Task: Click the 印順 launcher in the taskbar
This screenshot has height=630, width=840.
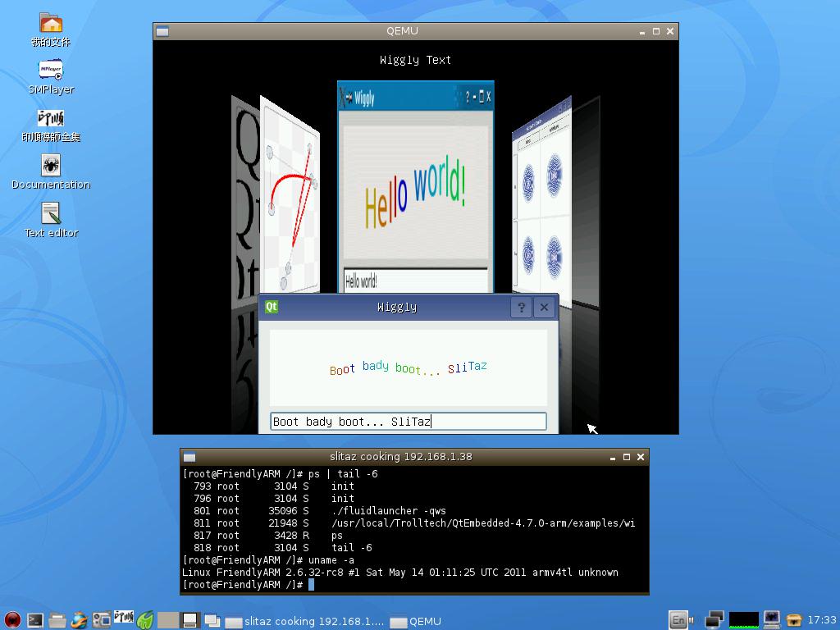Action: 124,617
